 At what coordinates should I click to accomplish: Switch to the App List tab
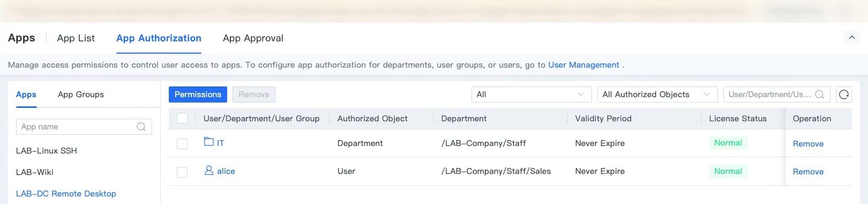(76, 38)
